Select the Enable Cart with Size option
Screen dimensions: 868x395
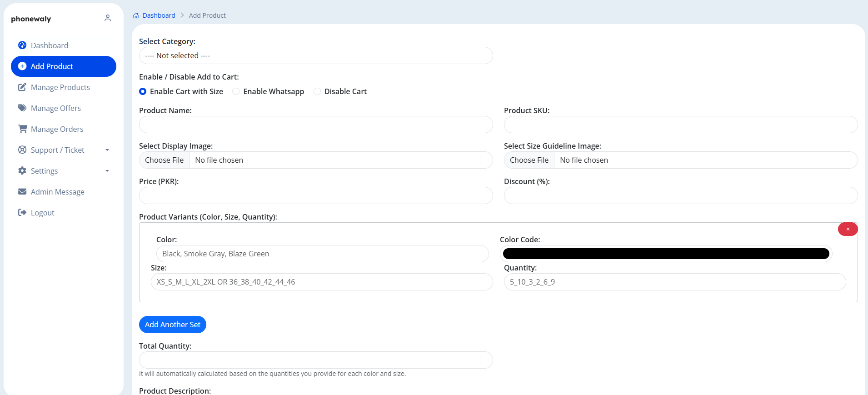(x=143, y=91)
